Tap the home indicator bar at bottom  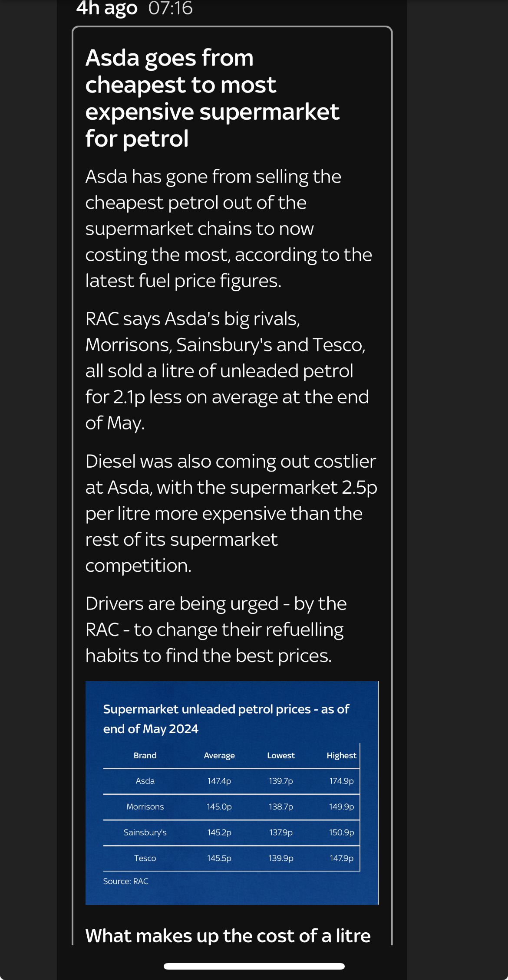254,966
